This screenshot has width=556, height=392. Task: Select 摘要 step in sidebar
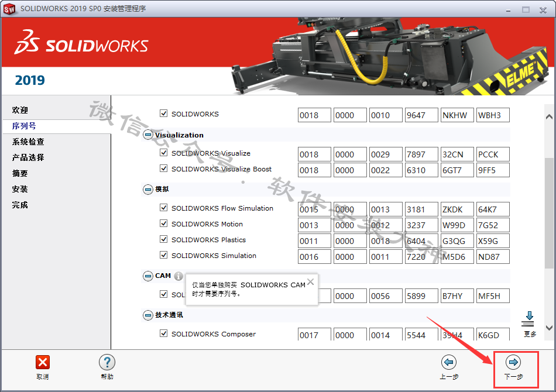click(20, 173)
